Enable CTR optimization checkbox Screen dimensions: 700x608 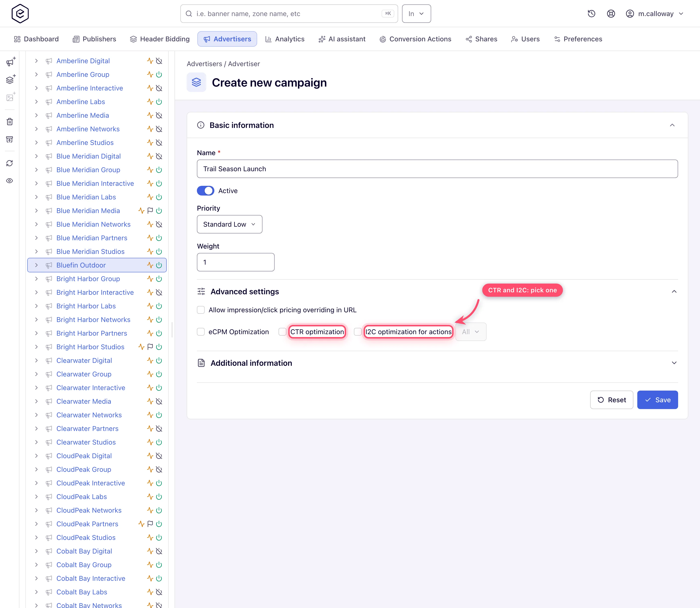coord(282,332)
